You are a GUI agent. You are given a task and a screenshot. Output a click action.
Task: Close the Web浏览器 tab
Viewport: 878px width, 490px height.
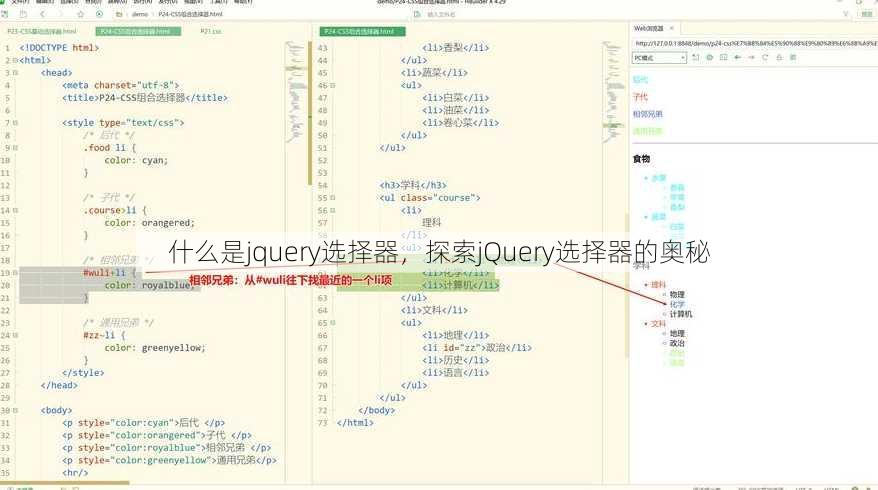tap(672, 28)
